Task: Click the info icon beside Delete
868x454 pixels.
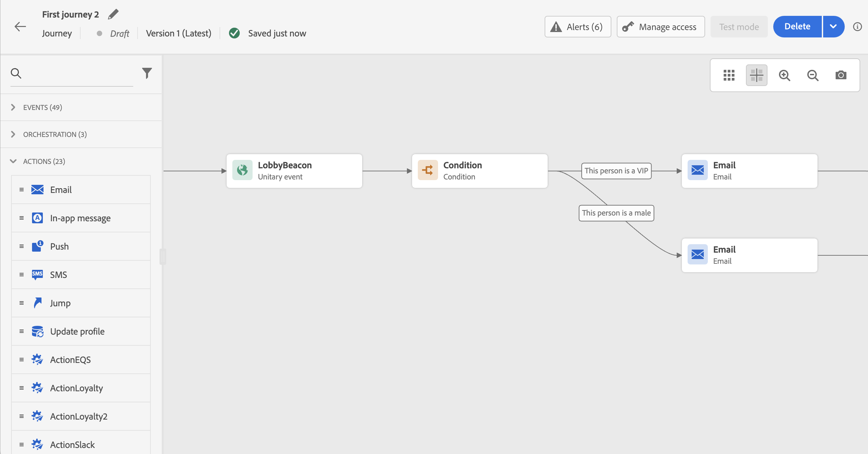Action: point(857,27)
